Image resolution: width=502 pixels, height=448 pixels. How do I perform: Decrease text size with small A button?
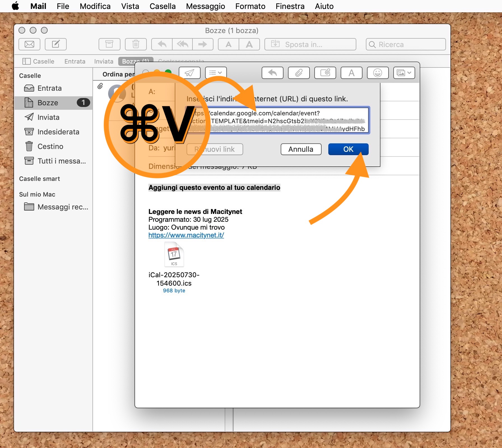click(x=229, y=44)
